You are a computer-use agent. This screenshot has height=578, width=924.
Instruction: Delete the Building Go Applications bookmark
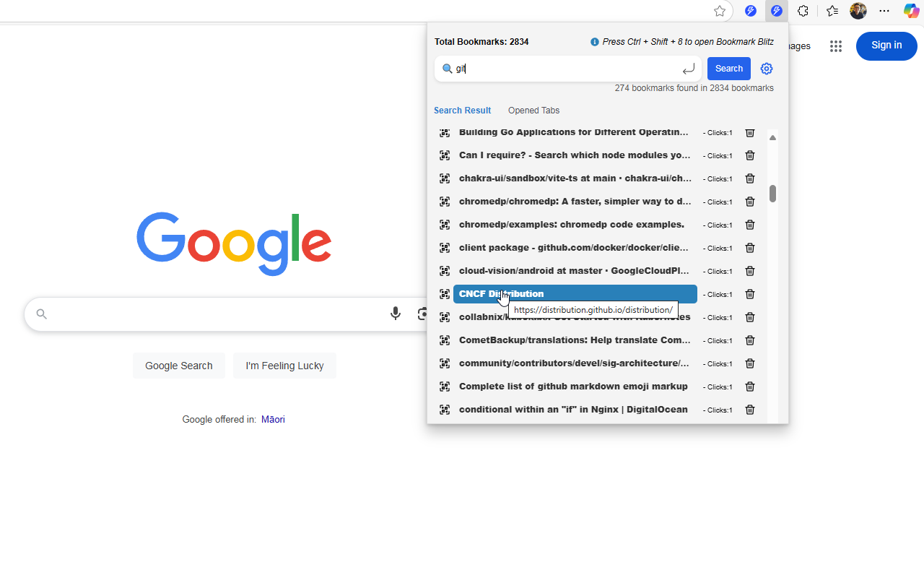pos(750,132)
